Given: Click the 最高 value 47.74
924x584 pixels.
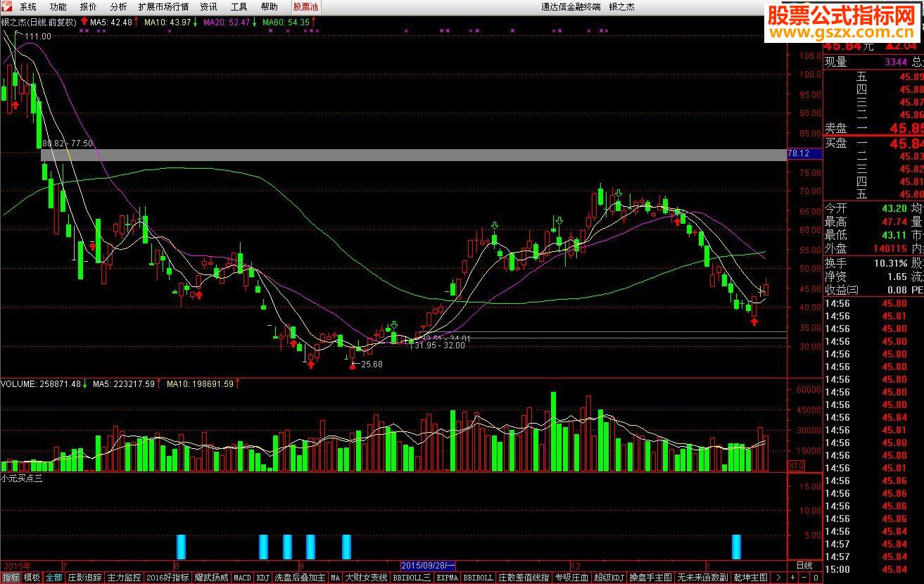Looking at the screenshot, I should 894,222.
